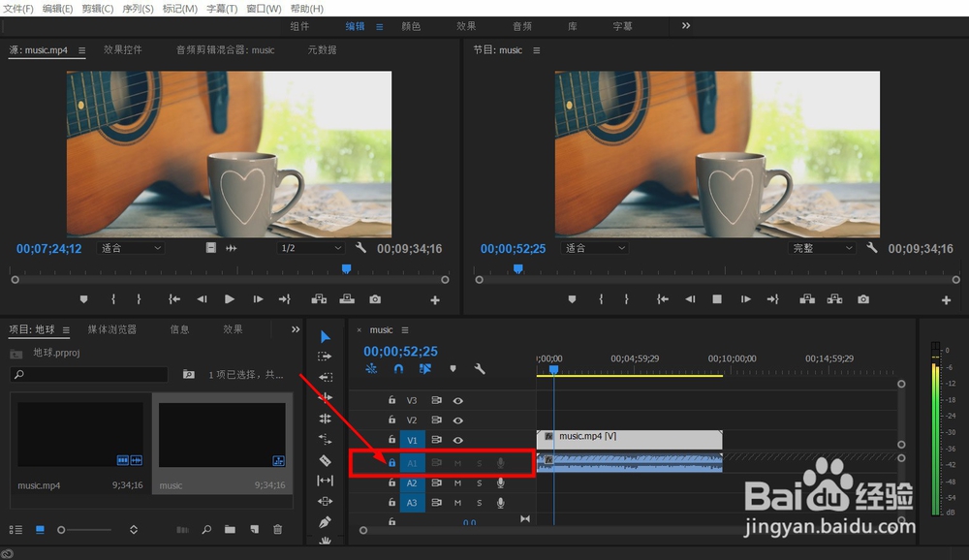Screen dimensions: 969x560
Task: Open timeline display settings wrench
Action: tap(480, 369)
